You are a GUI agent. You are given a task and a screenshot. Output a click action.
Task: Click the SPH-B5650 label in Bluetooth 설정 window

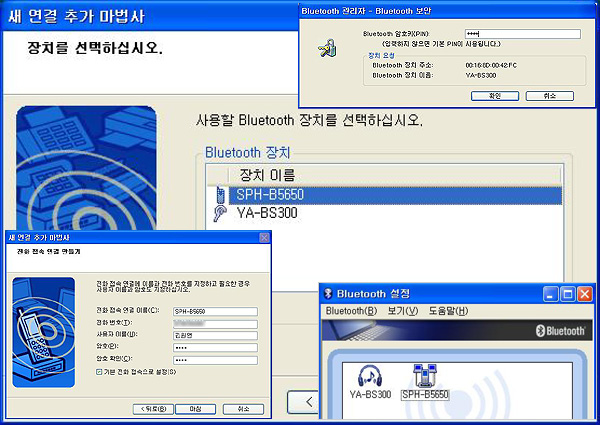[x=425, y=394]
